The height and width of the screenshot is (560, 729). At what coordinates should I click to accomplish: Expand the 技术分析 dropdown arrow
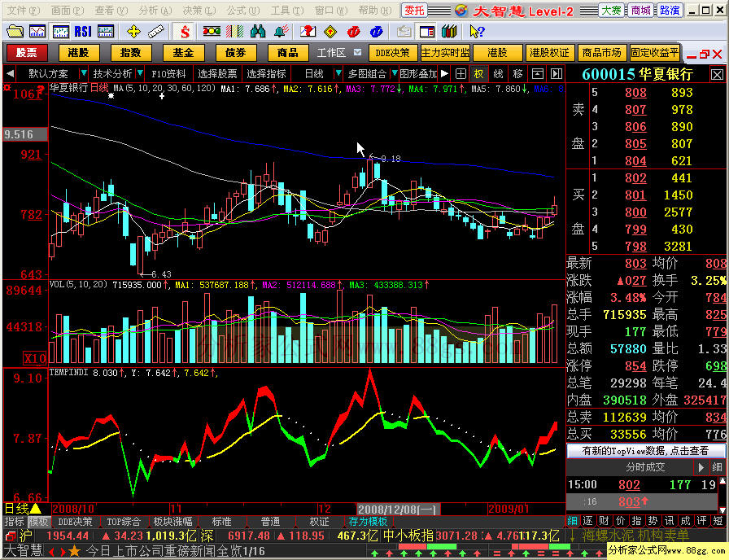tap(140, 73)
